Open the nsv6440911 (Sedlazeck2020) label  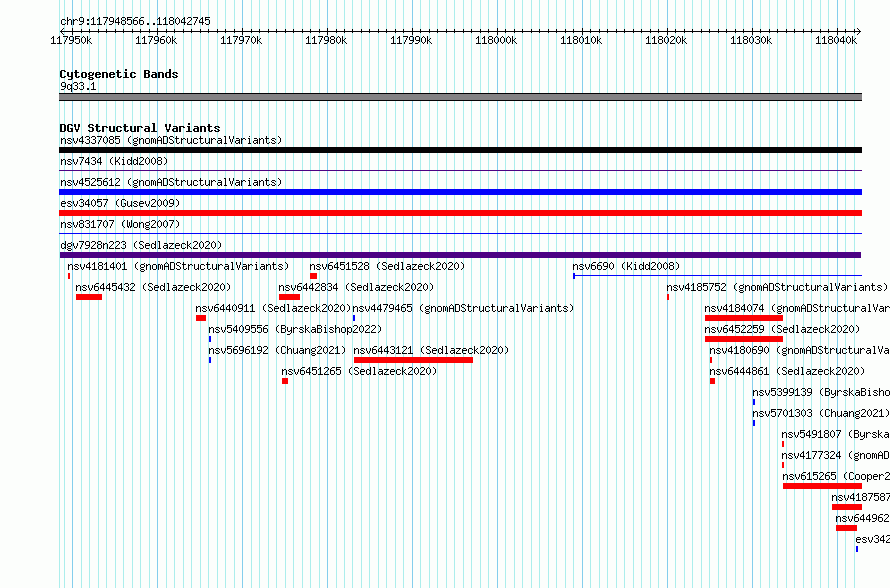coord(273,308)
